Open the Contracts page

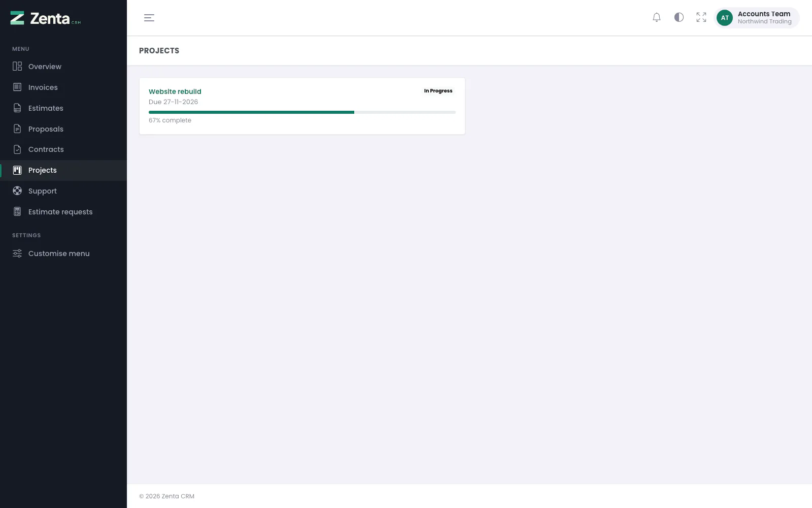63,149
